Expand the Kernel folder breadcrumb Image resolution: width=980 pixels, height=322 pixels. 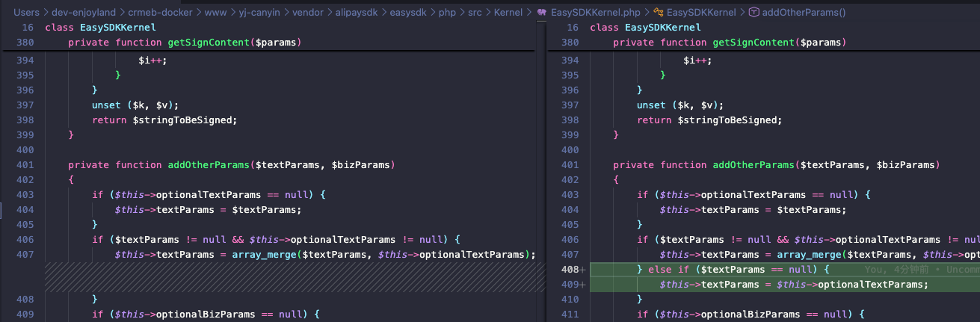click(509, 13)
